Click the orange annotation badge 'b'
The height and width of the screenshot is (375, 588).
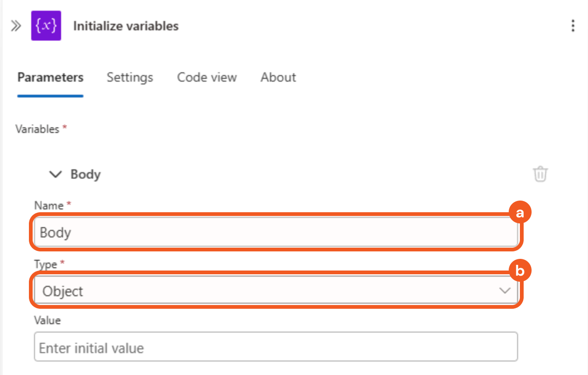[x=520, y=271]
